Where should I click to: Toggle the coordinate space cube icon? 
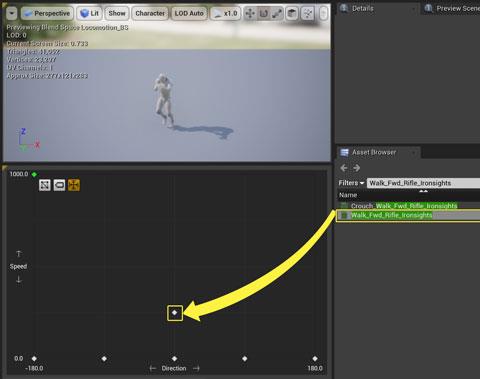292,13
